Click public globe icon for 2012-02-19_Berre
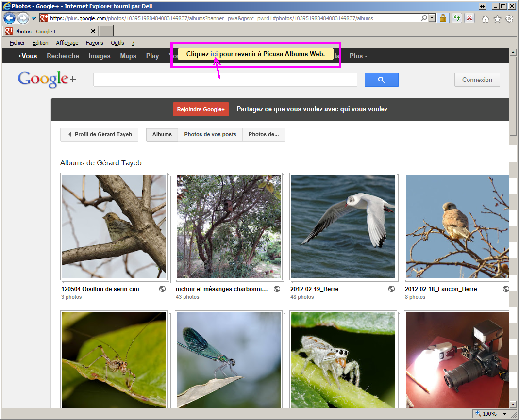The image size is (519, 420). 392,289
